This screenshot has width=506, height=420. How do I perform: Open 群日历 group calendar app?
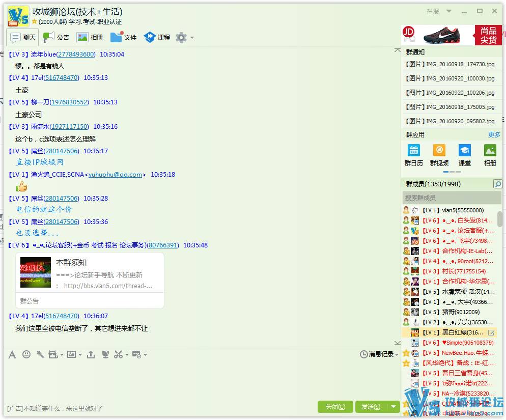[413, 155]
